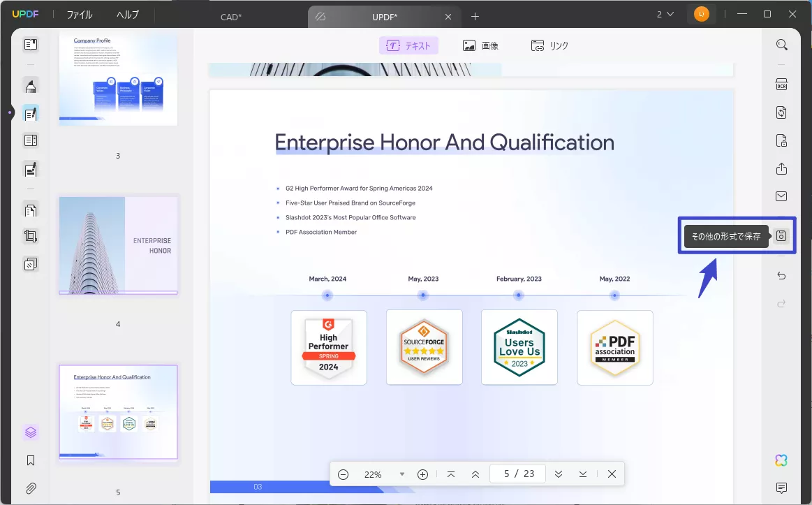The width and height of the screenshot is (812, 505).
Task: Open the Bookmarks panel icon
Action: point(31,460)
